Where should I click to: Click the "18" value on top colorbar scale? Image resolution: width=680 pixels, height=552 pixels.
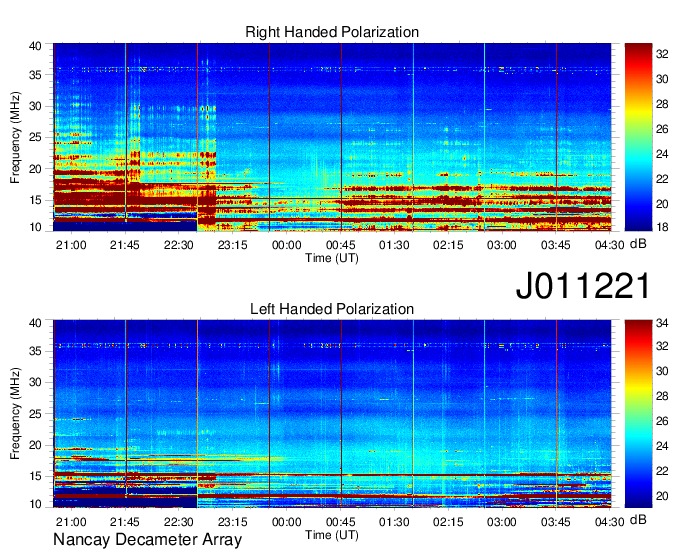(x=662, y=227)
